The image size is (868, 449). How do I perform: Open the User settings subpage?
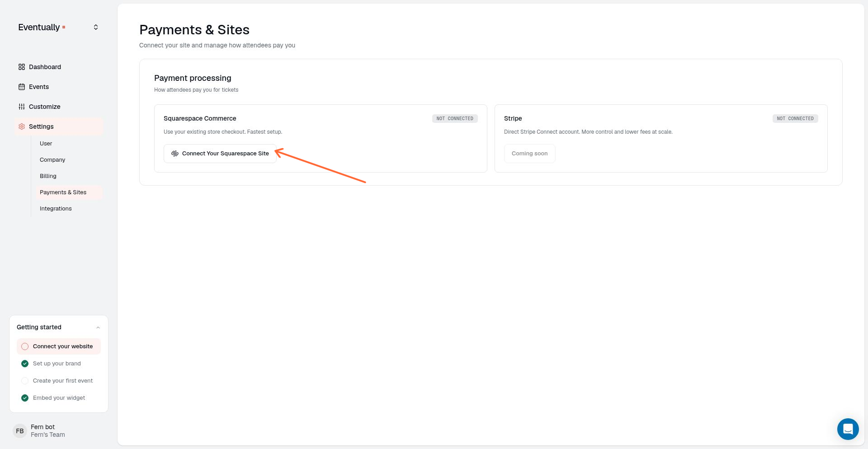69,144
